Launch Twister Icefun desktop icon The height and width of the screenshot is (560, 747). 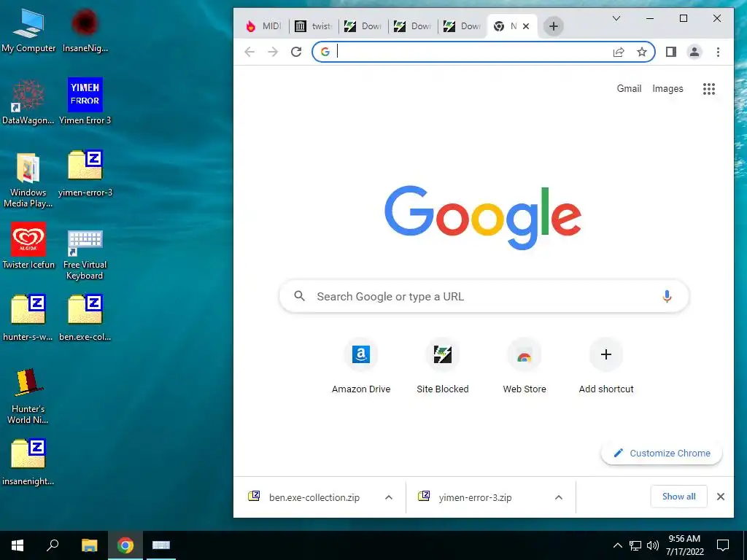(28, 246)
